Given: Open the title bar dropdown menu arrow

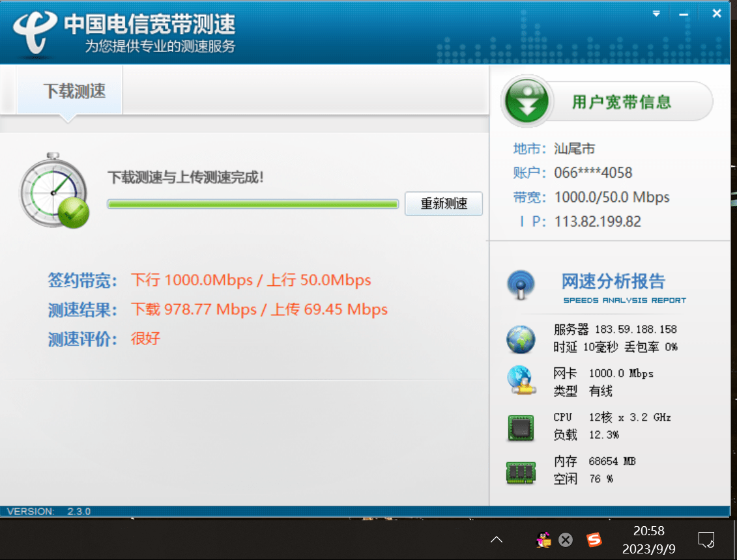Looking at the screenshot, I should pos(656,14).
